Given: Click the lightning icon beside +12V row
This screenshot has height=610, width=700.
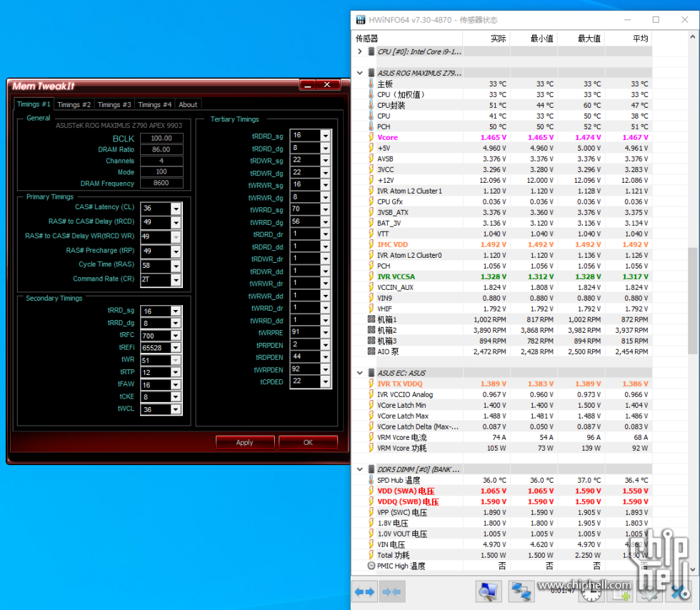Looking at the screenshot, I should point(371,180).
